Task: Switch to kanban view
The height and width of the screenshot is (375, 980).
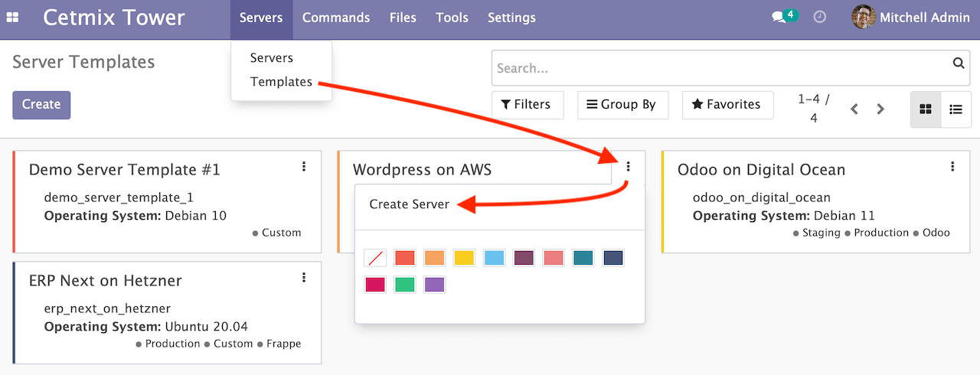Action: point(925,109)
